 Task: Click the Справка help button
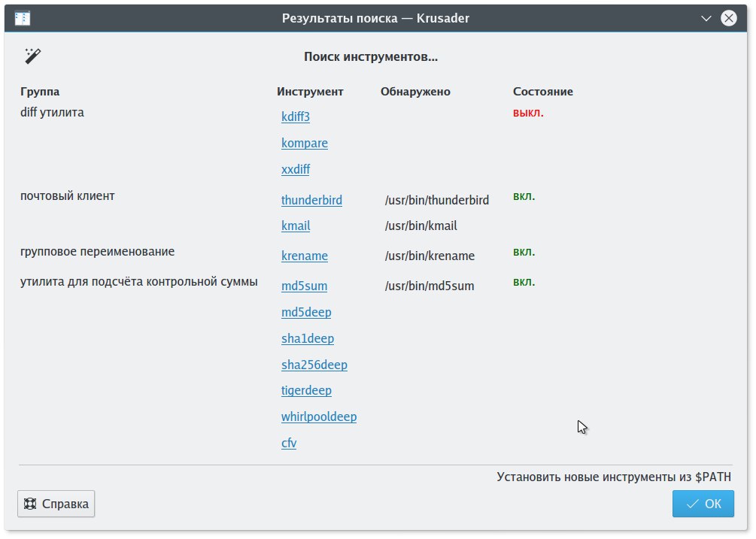tap(56, 504)
